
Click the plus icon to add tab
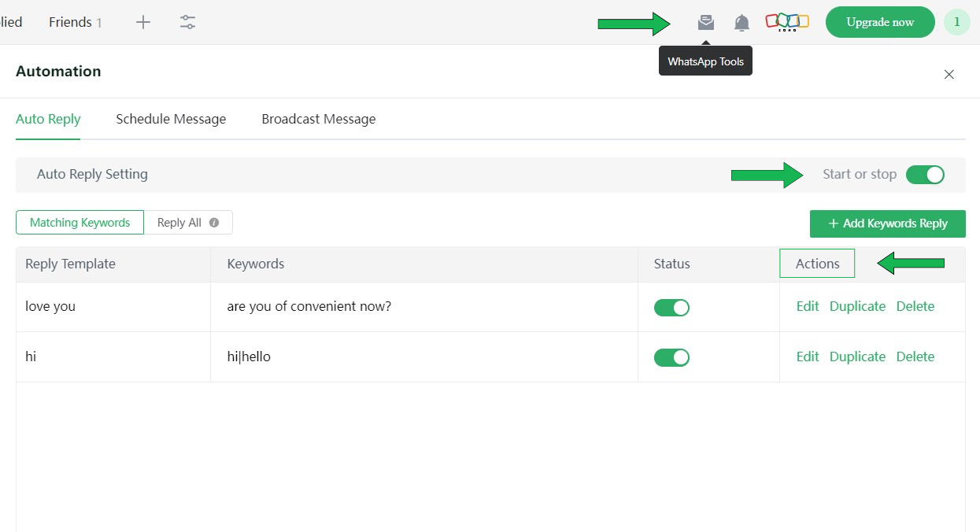point(142,22)
